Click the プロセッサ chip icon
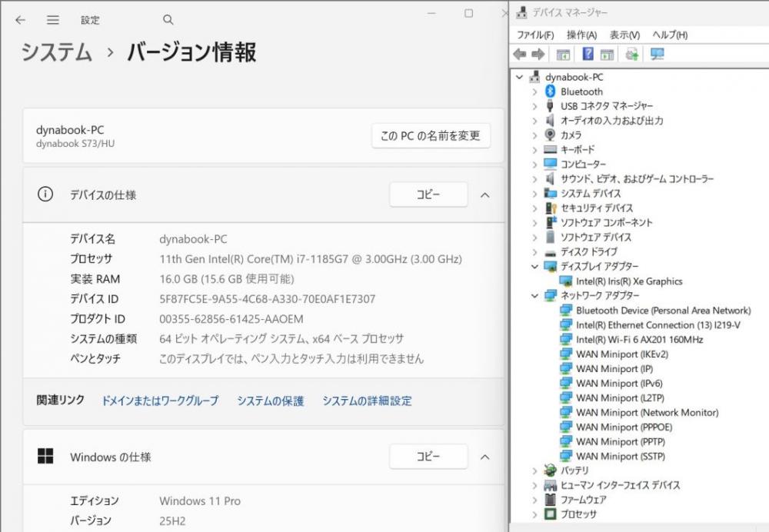This screenshot has height=532, width=769. [551, 514]
